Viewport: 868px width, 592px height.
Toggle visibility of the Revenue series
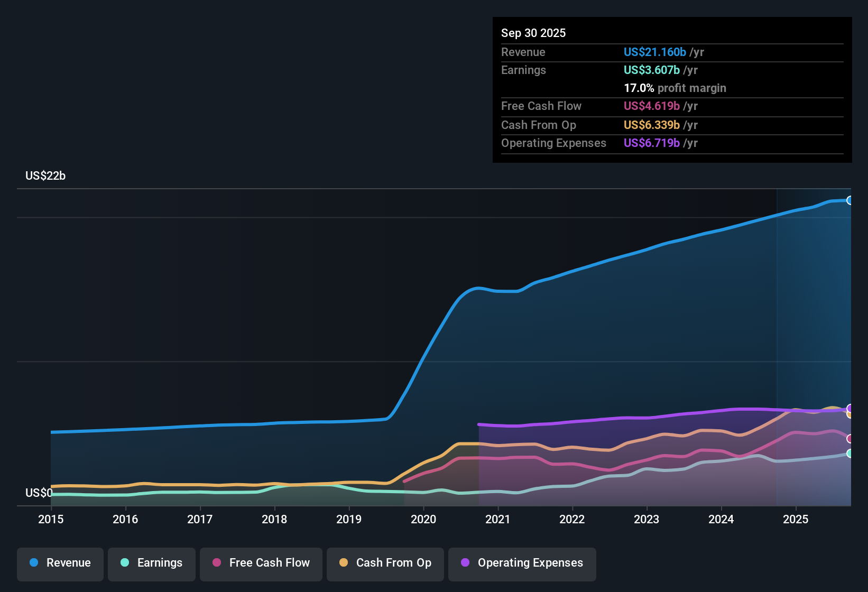point(60,563)
